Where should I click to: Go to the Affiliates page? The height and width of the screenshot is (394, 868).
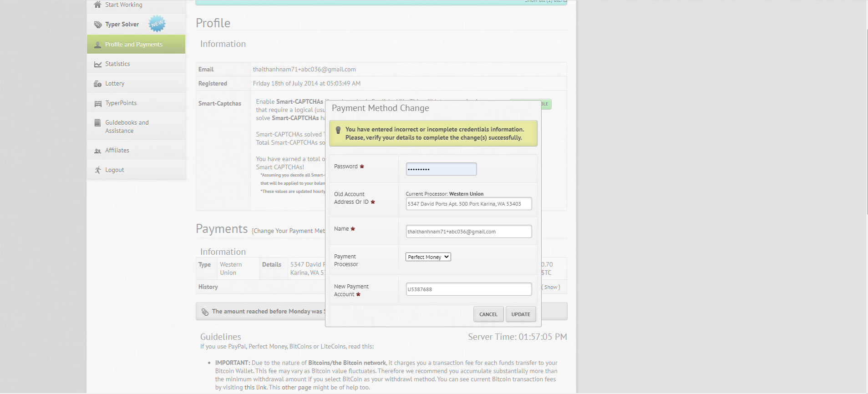136,150
